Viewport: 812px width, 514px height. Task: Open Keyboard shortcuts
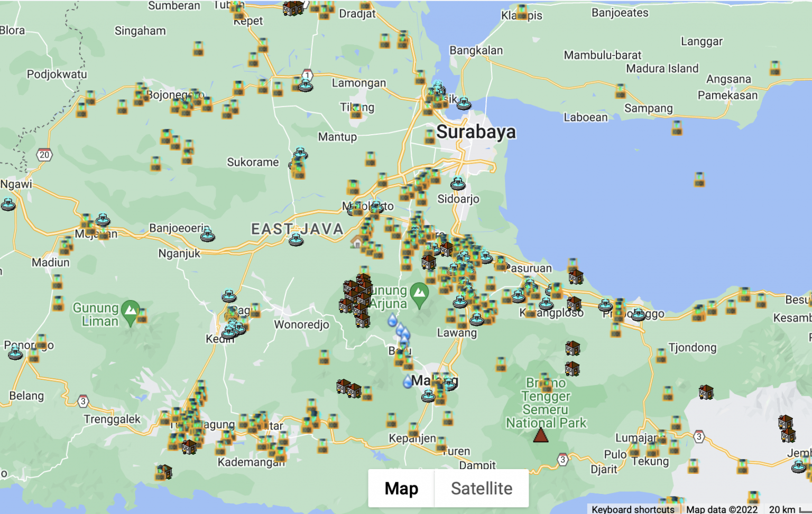coord(632,509)
